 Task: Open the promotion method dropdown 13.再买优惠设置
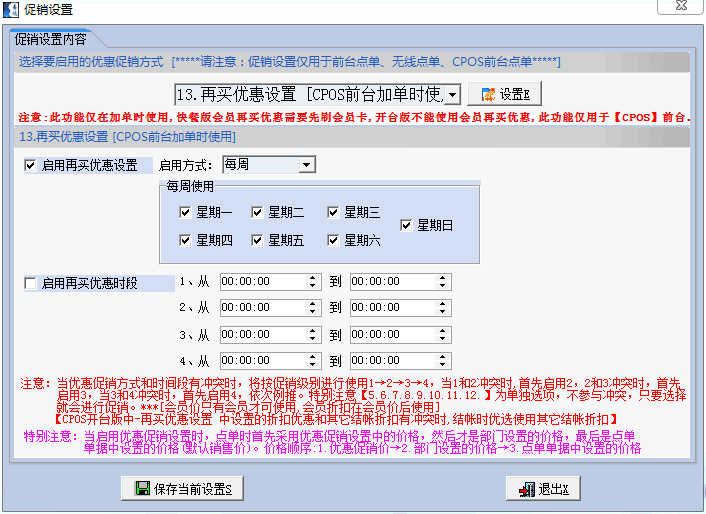coord(451,94)
